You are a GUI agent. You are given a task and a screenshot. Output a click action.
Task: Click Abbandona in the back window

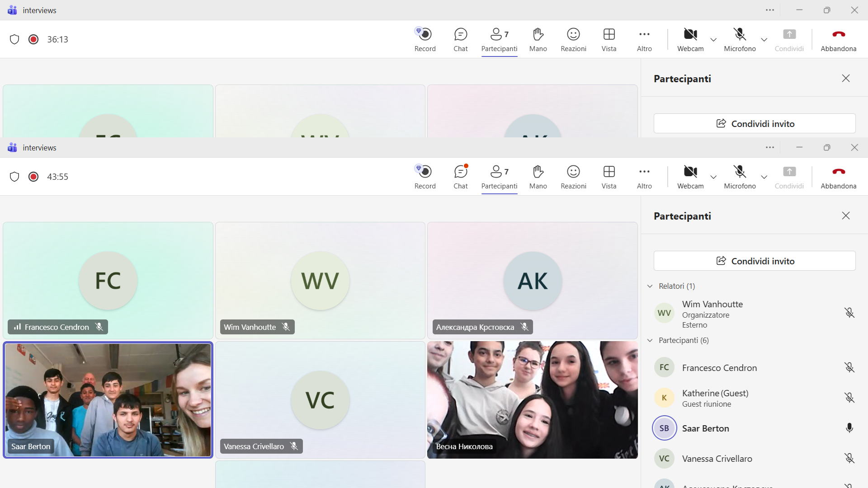(839, 40)
